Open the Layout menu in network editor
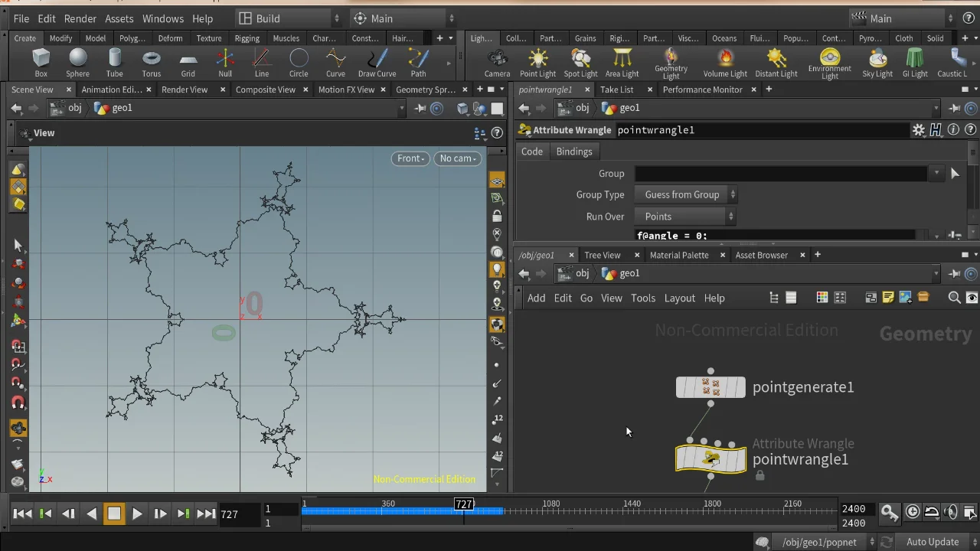Screen dimensions: 980x551 coord(680,298)
